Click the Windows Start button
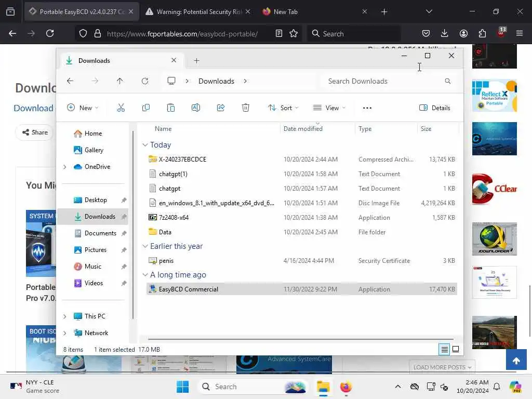532x399 pixels. [x=182, y=387]
